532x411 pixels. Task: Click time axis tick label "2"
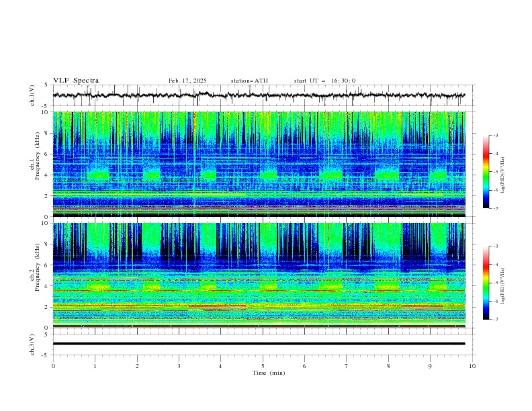pyautogui.click(x=137, y=366)
